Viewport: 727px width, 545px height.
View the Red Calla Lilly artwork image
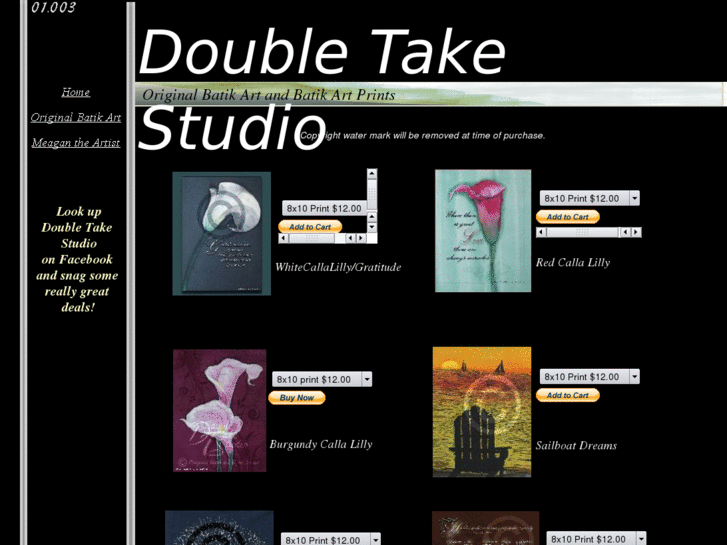[483, 231]
